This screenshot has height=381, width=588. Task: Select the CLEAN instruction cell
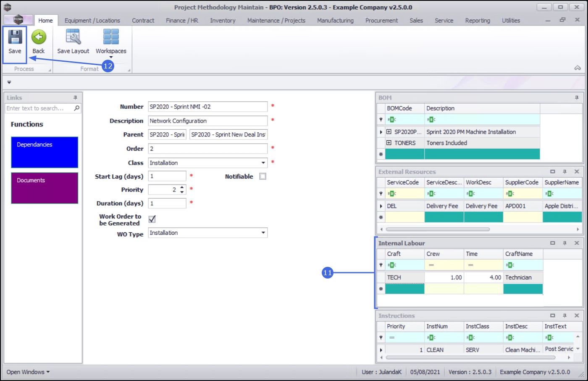click(x=444, y=349)
